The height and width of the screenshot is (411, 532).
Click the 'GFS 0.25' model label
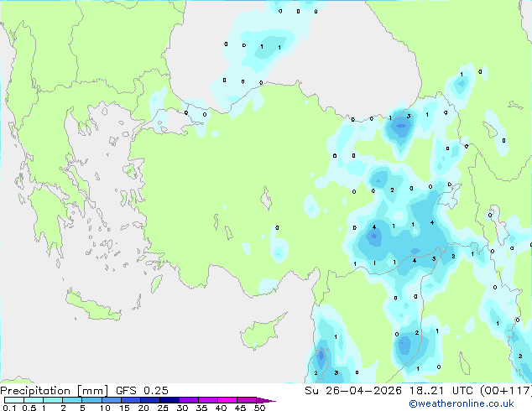142,391
